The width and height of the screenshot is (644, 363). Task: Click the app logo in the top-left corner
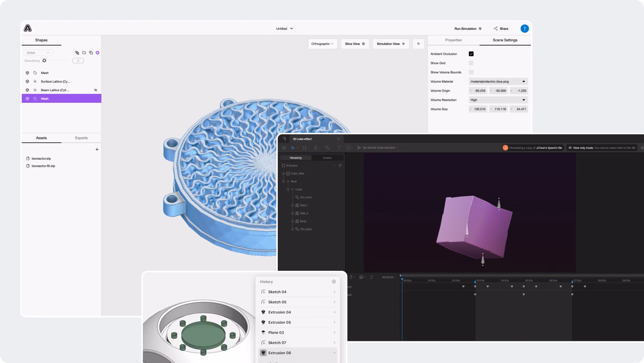[28, 28]
